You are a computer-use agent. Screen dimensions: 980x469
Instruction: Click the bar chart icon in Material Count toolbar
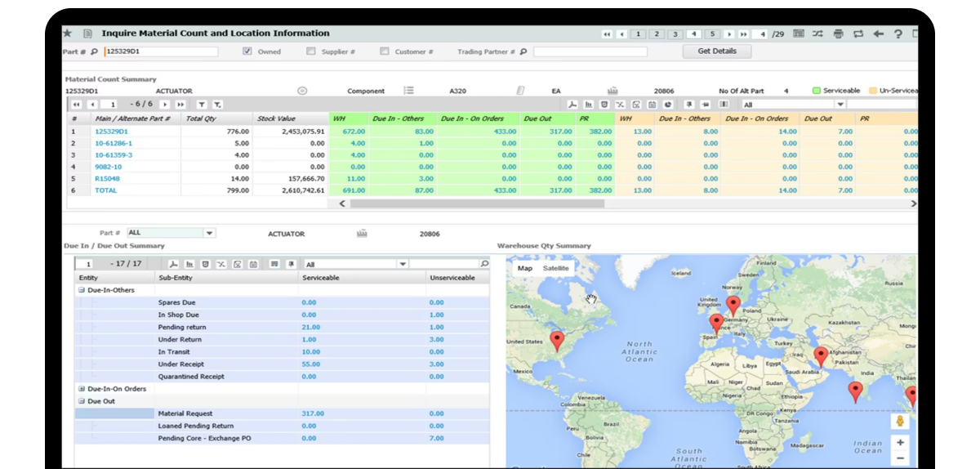590,105
